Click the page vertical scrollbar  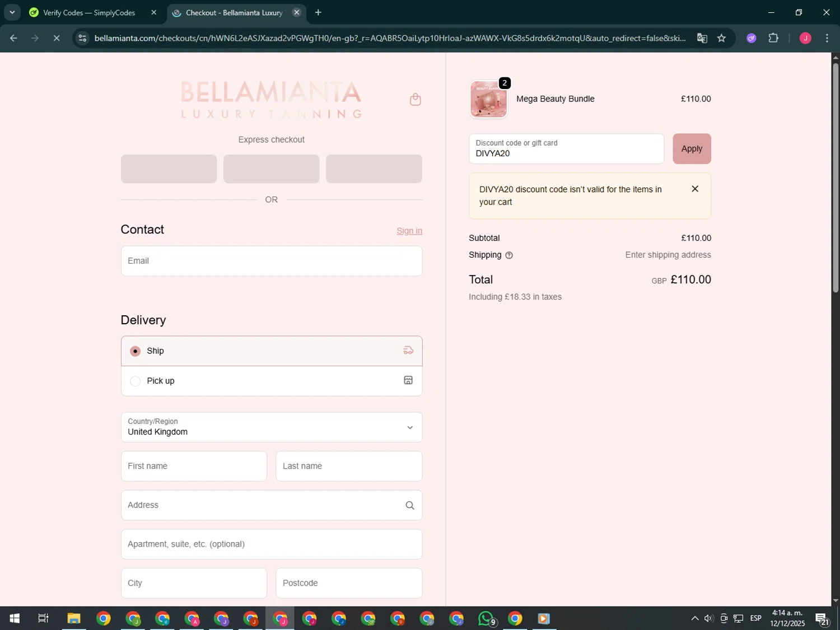836,178
